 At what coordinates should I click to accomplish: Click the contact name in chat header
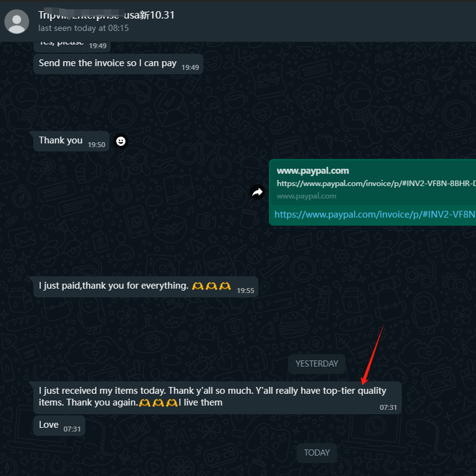106,15
